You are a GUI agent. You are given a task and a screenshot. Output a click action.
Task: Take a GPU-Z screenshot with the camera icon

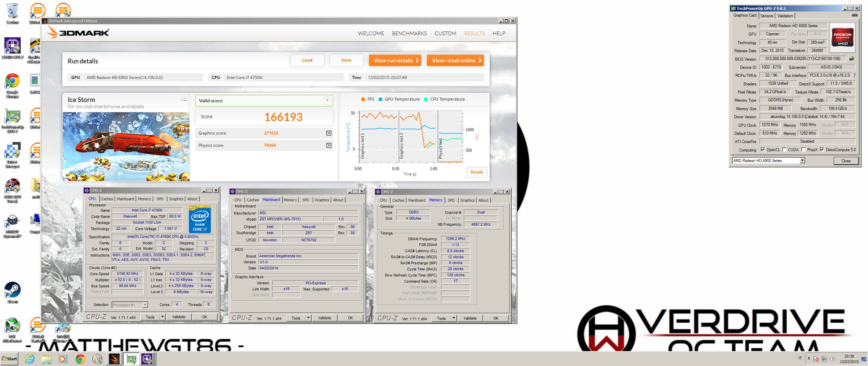coord(854,15)
